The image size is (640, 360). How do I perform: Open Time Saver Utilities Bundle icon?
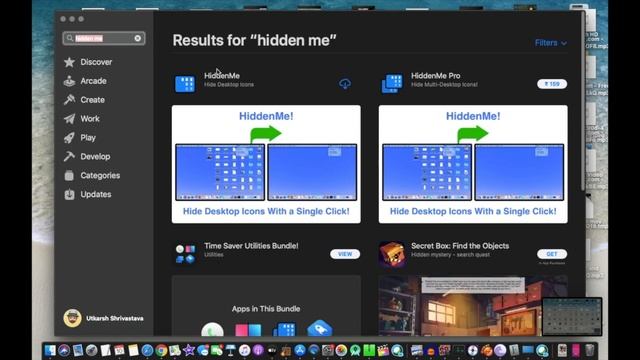point(185,253)
